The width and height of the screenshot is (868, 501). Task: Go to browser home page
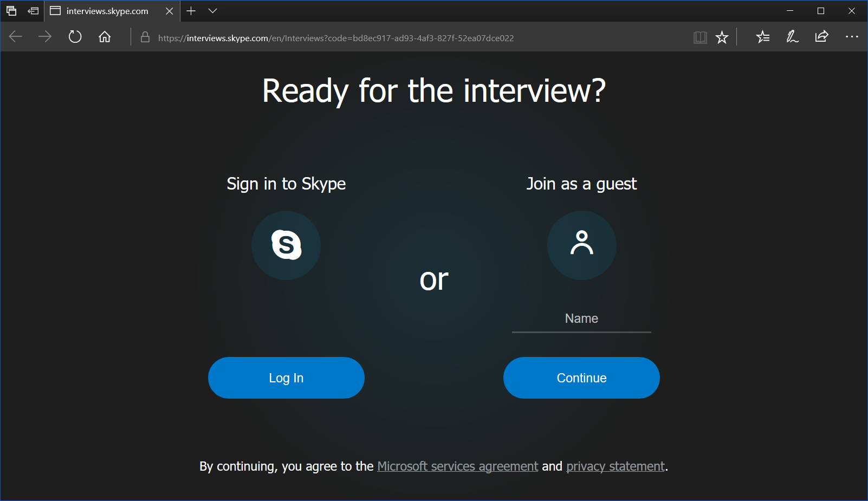point(104,37)
